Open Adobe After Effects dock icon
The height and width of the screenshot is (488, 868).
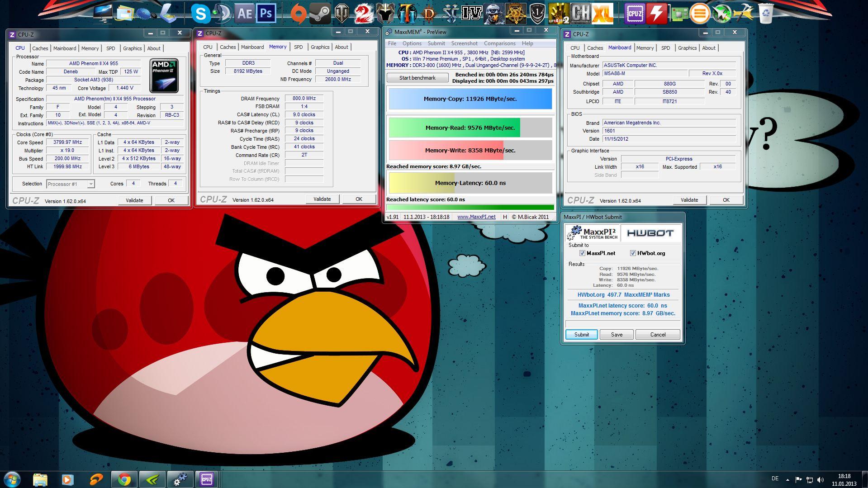coord(244,14)
